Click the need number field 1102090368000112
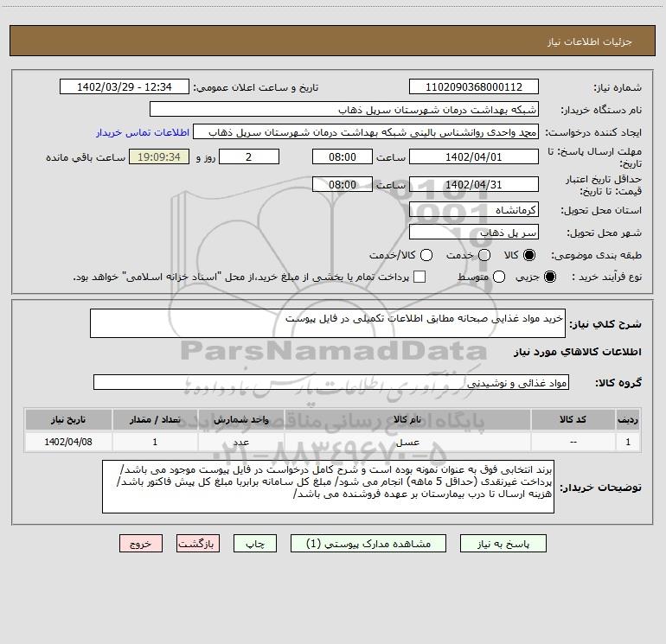Viewport: 666px width, 644px height. point(474,87)
